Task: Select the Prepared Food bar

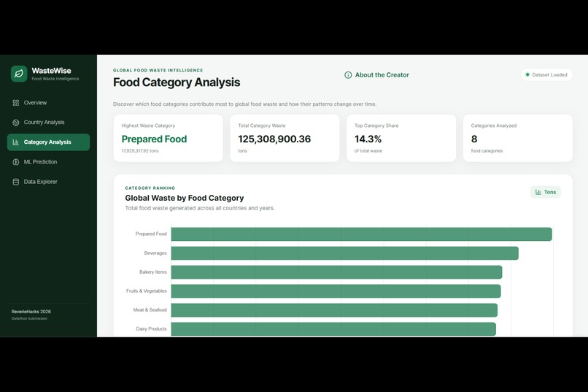Action: pos(362,234)
